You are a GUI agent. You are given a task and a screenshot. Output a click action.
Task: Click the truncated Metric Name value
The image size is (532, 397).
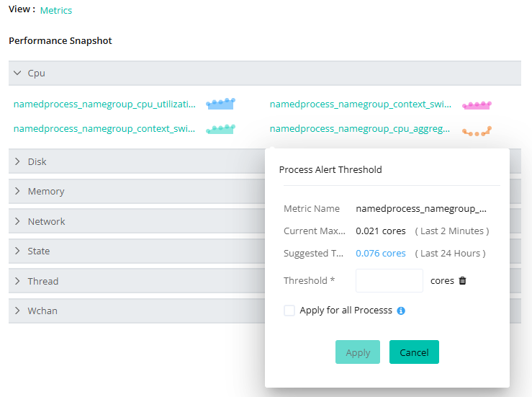pos(421,208)
